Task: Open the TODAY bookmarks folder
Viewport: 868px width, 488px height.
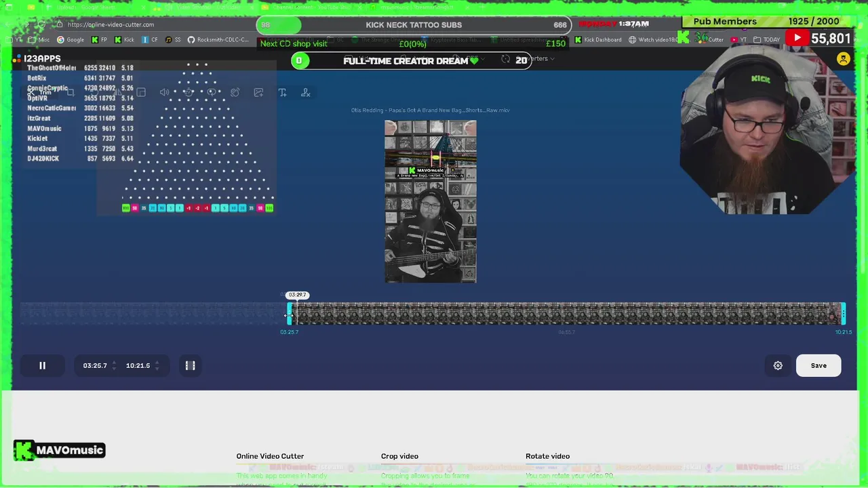Action: [767, 39]
